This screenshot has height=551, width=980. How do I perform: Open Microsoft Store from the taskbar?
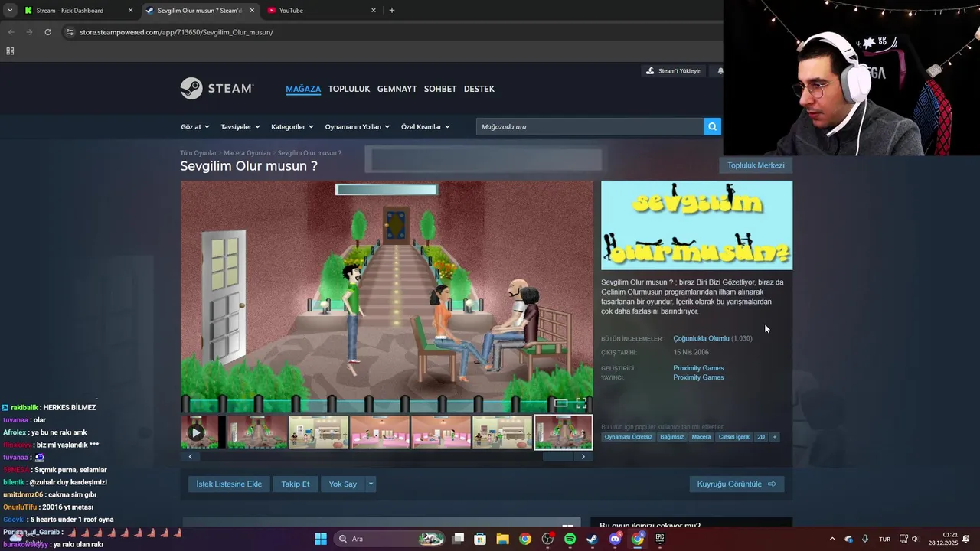pyautogui.click(x=480, y=539)
